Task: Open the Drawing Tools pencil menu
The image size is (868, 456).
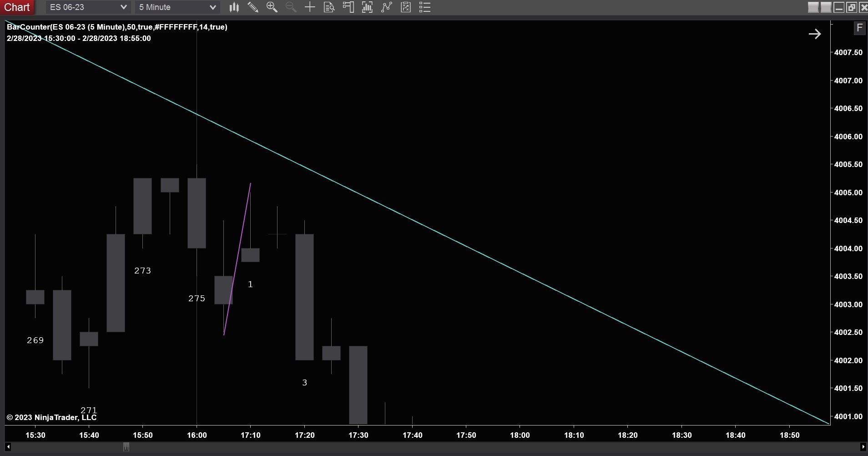Action: coord(253,7)
